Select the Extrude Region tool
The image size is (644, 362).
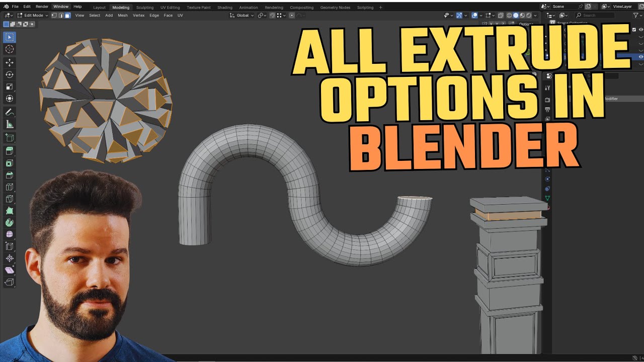pos(10,151)
